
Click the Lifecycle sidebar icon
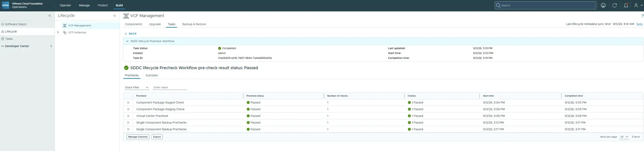[x=2, y=31]
